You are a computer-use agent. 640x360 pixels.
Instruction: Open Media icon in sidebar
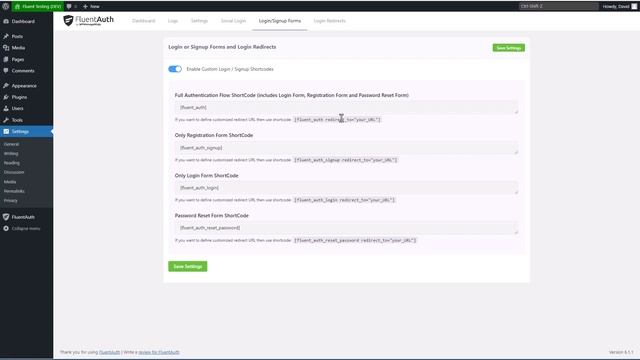[x=6, y=48]
